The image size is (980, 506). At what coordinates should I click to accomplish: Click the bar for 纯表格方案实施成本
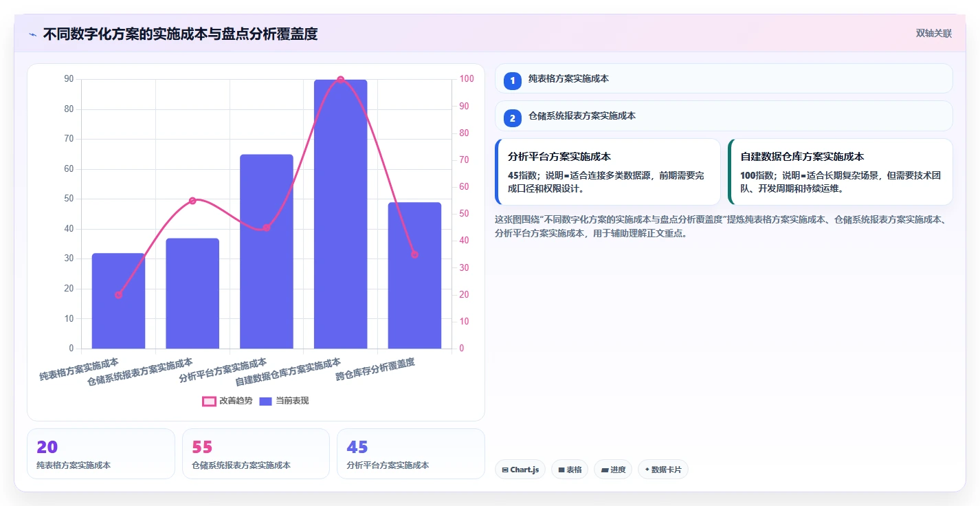[x=118, y=301]
